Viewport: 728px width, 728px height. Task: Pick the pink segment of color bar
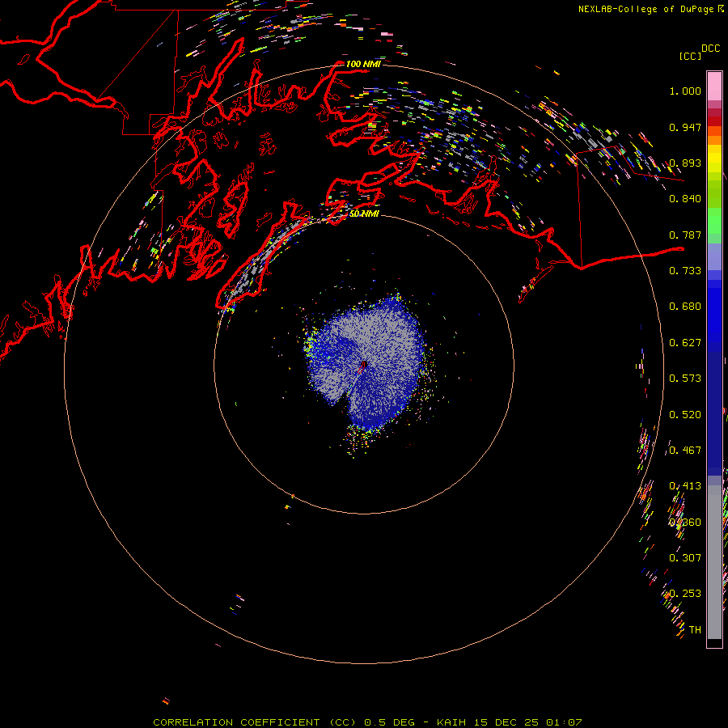tap(714, 86)
